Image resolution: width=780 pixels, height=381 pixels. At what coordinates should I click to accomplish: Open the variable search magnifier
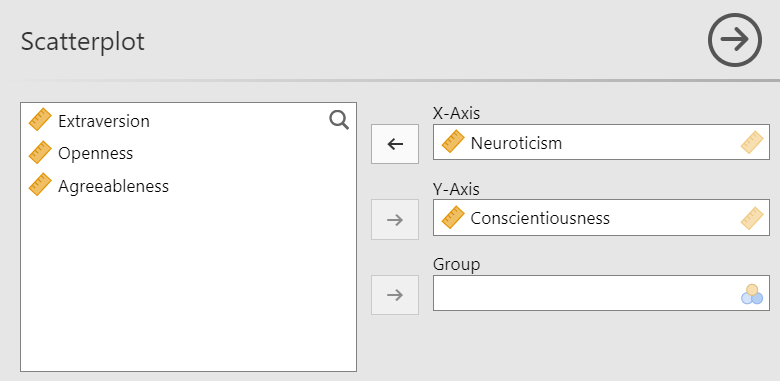tap(339, 120)
